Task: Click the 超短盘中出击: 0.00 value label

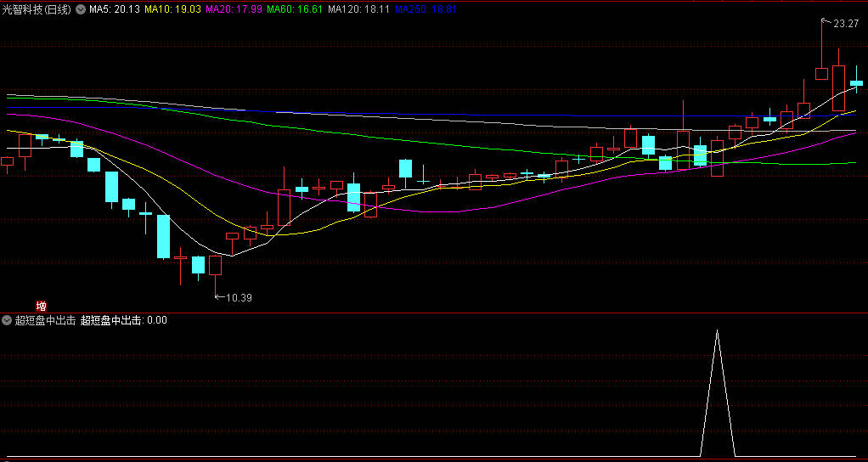Action: (x=123, y=320)
